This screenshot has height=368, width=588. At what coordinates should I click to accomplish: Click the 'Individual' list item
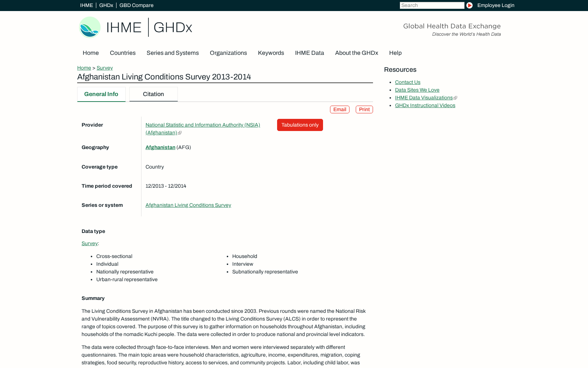tap(107, 264)
